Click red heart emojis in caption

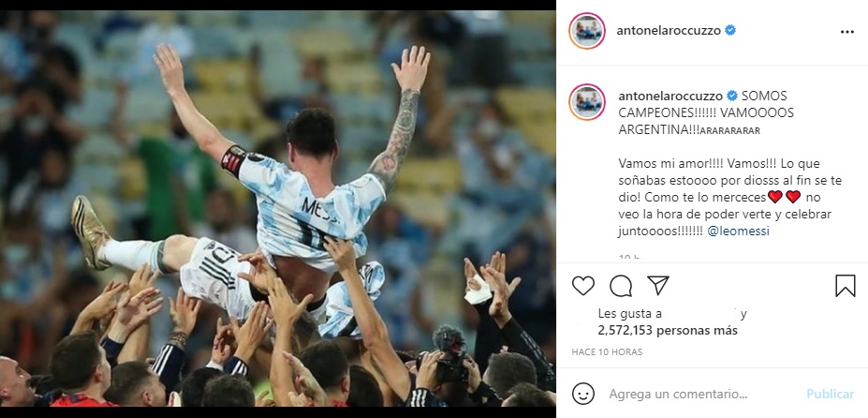pyautogui.click(x=785, y=197)
